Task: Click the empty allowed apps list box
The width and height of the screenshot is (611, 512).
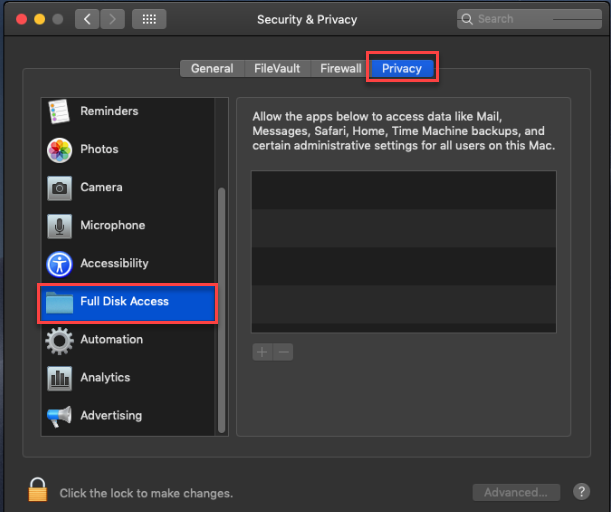Action: 404,252
